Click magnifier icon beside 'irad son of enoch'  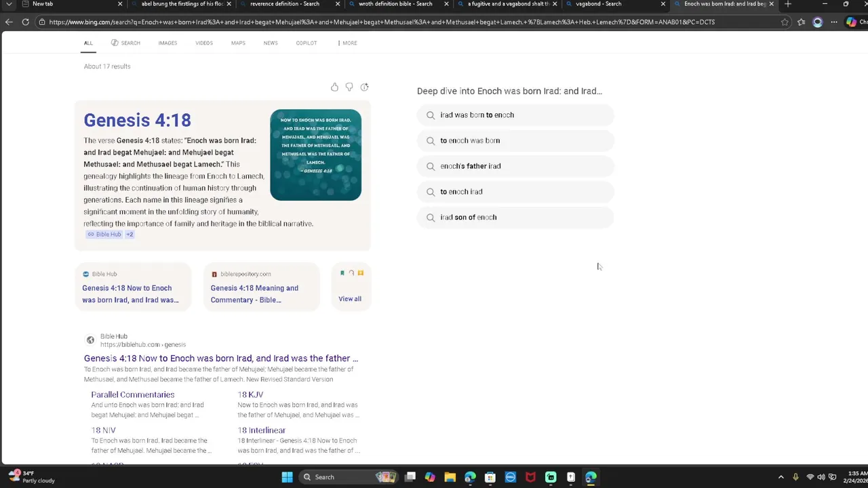(431, 218)
